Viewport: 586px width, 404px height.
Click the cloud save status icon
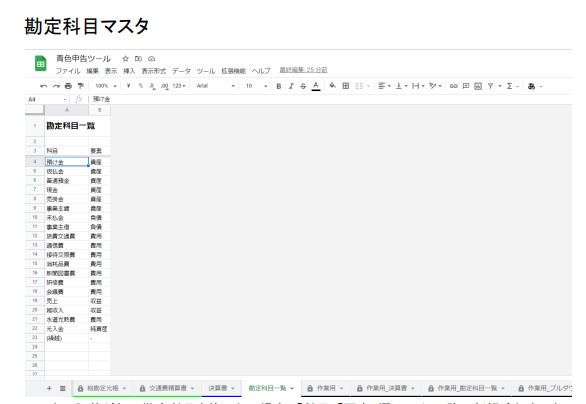pyautogui.click(x=151, y=59)
